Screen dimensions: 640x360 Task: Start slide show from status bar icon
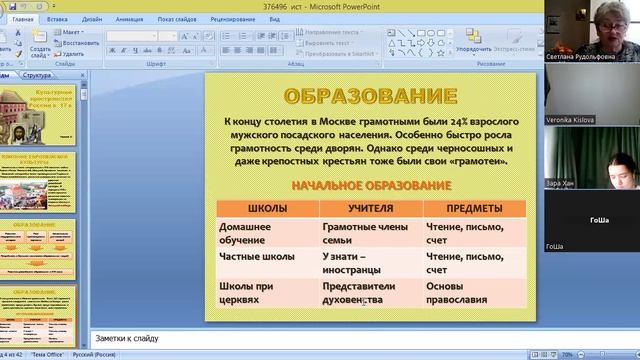553,355
